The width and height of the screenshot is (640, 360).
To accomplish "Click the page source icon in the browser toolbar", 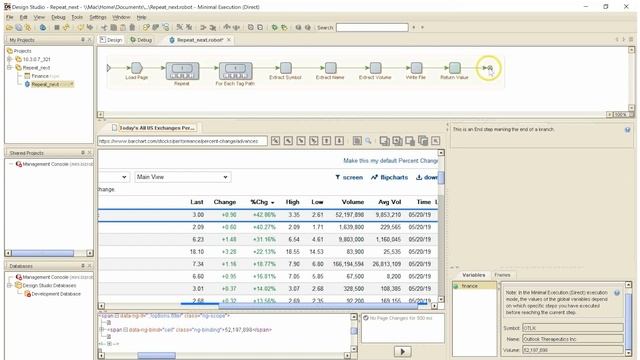I will 357,141.
